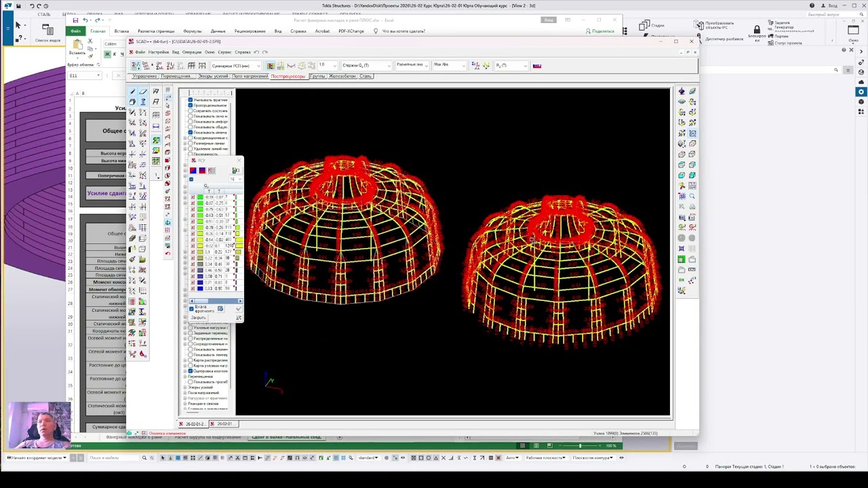Open SCAD Файл menu
The height and width of the screenshot is (488, 868).
click(x=140, y=52)
